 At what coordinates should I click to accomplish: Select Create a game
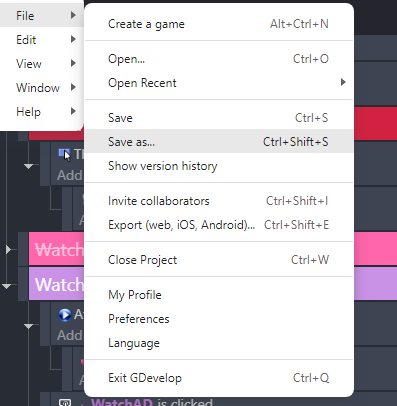(219, 24)
